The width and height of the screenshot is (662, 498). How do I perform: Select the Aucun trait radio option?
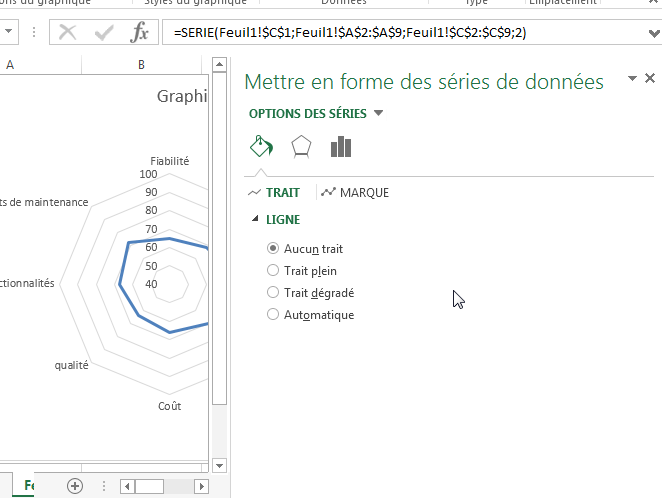coord(273,249)
